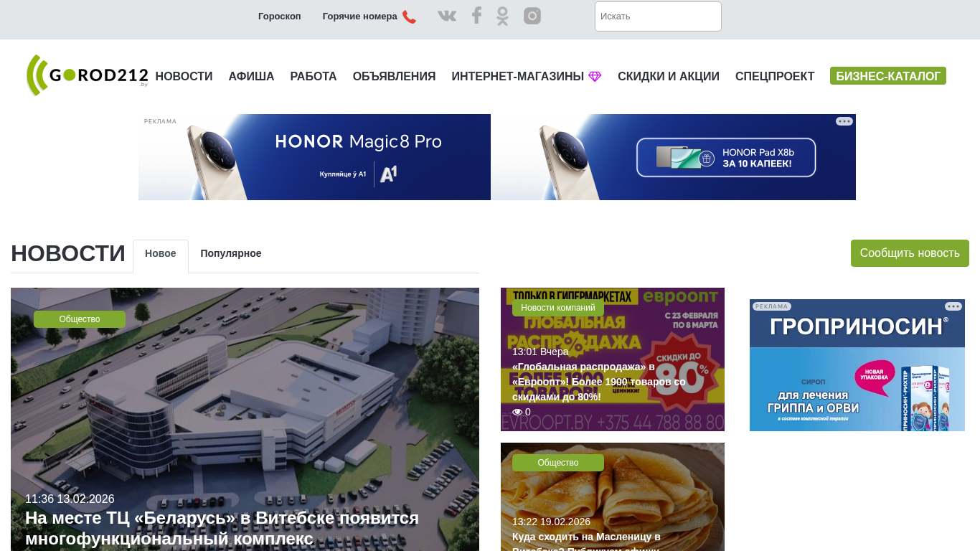
Task: Open the Горячие номера link
Action: 360,17
